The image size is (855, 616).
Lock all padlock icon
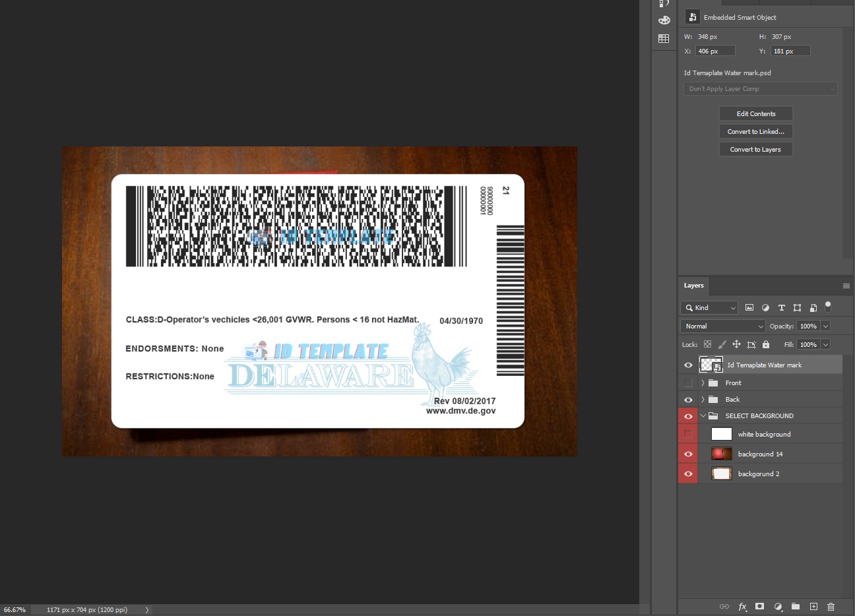[765, 344]
